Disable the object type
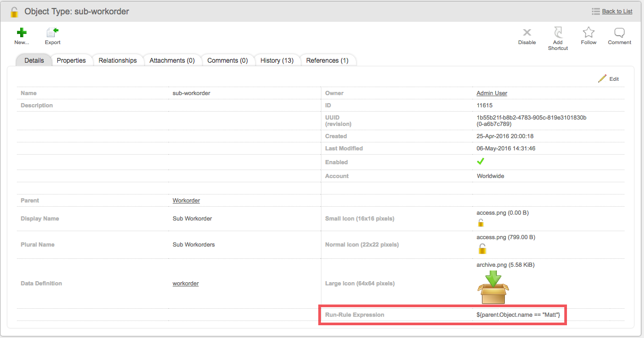Screen dimensions: 644x338 pyautogui.click(x=527, y=36)
